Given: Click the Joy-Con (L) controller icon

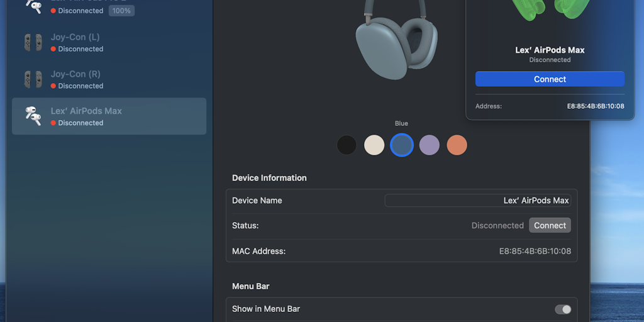Looking at the screenshot, I should 33,42.
